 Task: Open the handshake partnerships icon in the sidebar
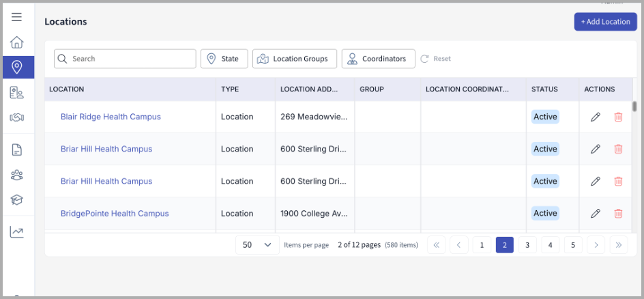tap(17, 117)
